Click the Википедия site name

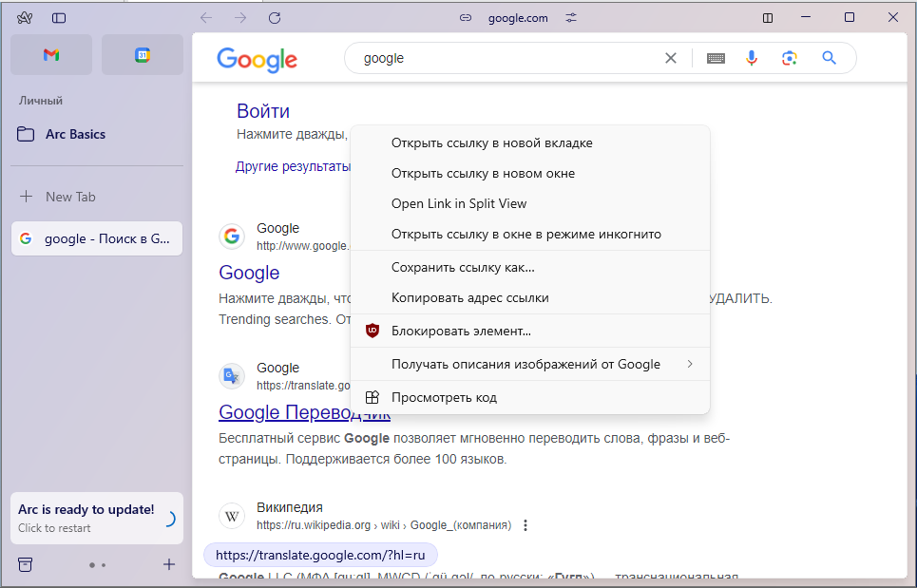pos(290,507)
